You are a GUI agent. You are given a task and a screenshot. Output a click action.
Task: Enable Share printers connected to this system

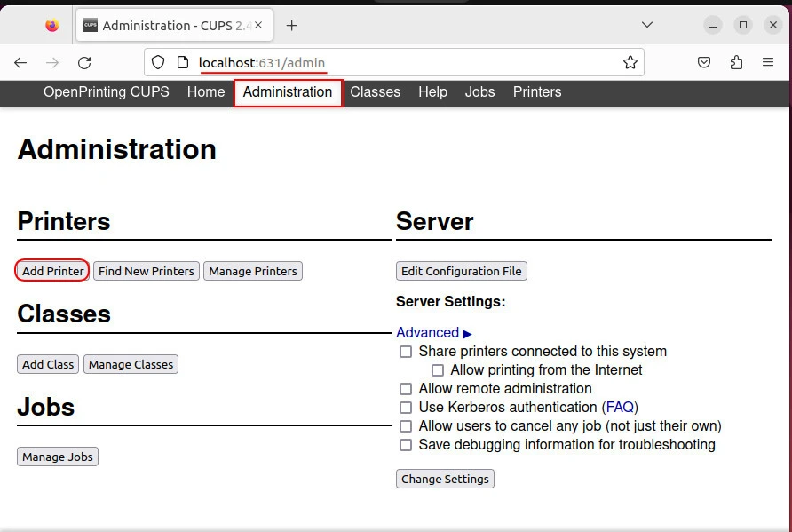[406, 352]
